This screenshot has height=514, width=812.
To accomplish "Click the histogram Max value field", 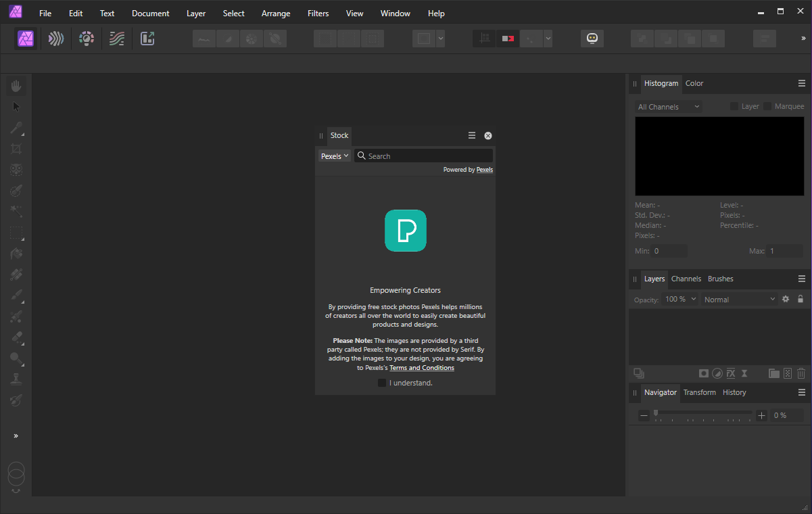I will [785, 251].
